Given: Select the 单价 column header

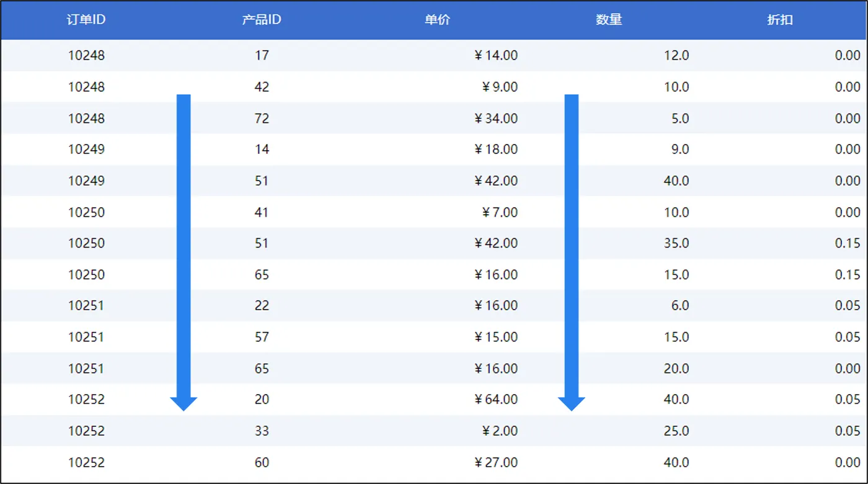Looking at the screenshot, I should click(437, 20).
